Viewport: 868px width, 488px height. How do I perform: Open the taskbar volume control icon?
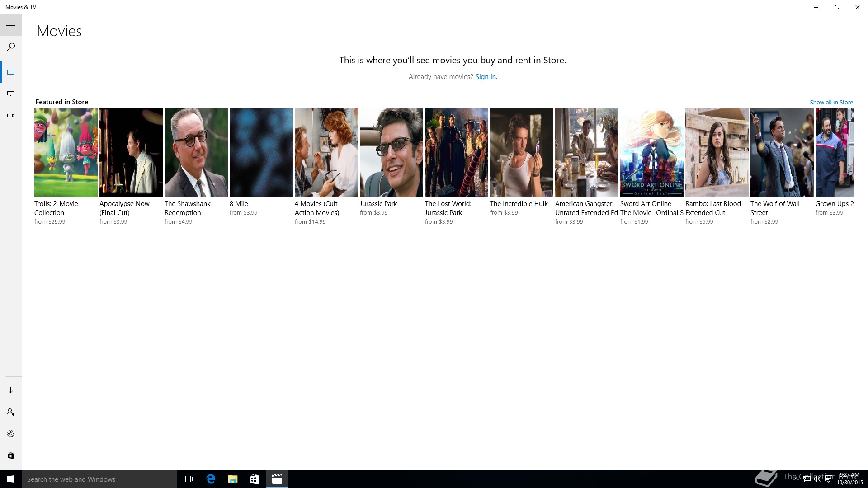818,479
